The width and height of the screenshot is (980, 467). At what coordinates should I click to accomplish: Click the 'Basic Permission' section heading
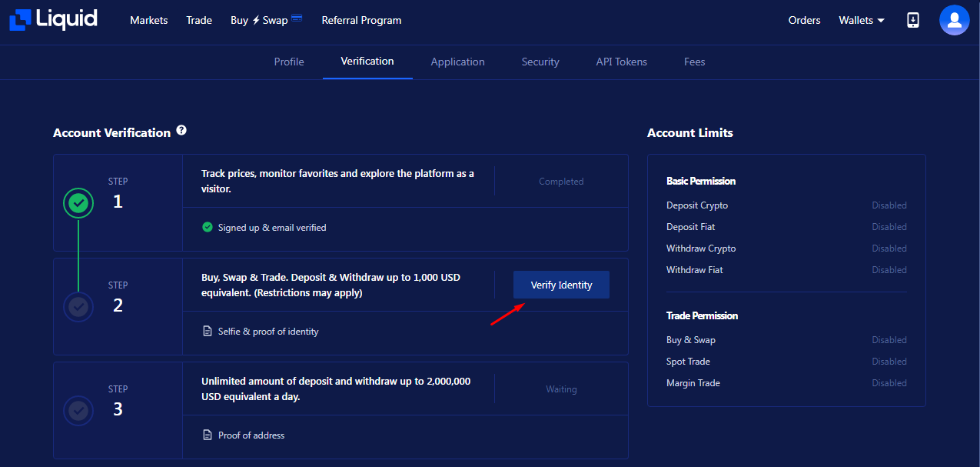(701, 181)
